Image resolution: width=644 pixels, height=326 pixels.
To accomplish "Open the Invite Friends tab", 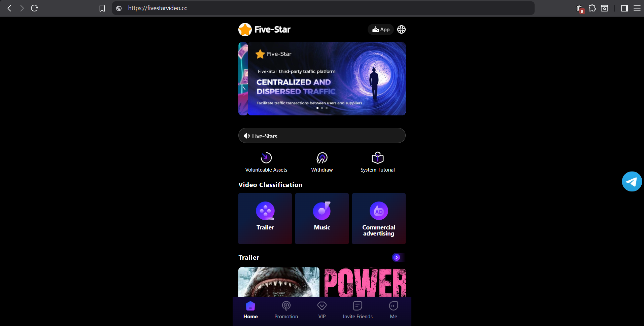I will pyautogui.click(x=358, y=310).
